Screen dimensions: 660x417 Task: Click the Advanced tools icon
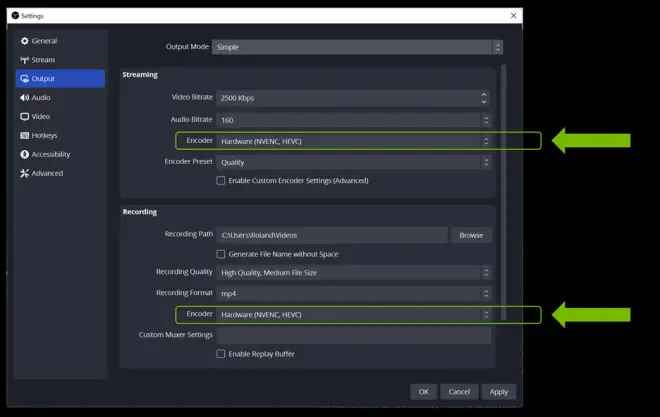tap(24, 173)
